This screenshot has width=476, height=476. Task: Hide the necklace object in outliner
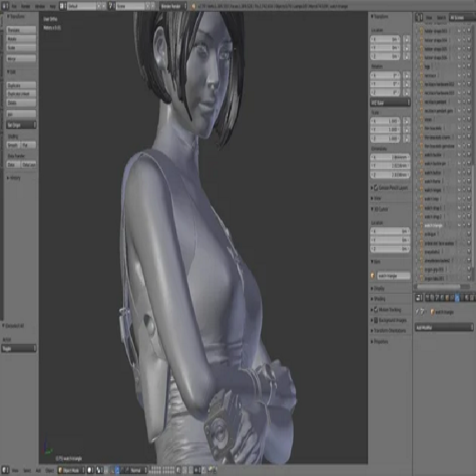[459, 76]
